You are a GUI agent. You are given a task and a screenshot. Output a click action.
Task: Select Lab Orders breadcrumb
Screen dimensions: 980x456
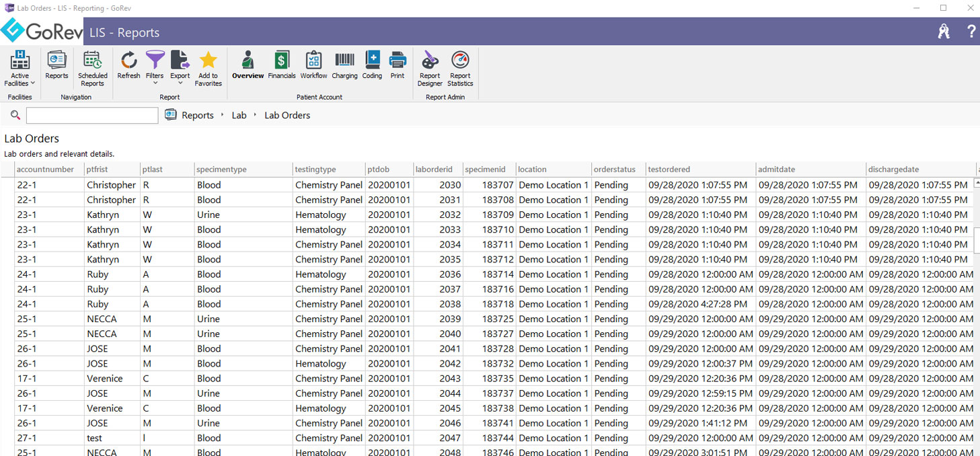(287, 116)
